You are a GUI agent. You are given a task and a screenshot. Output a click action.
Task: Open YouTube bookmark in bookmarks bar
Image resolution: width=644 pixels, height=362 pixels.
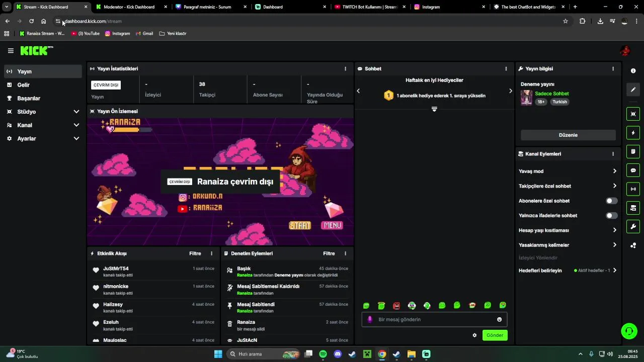pyautogui.click(x=86, y=34)
